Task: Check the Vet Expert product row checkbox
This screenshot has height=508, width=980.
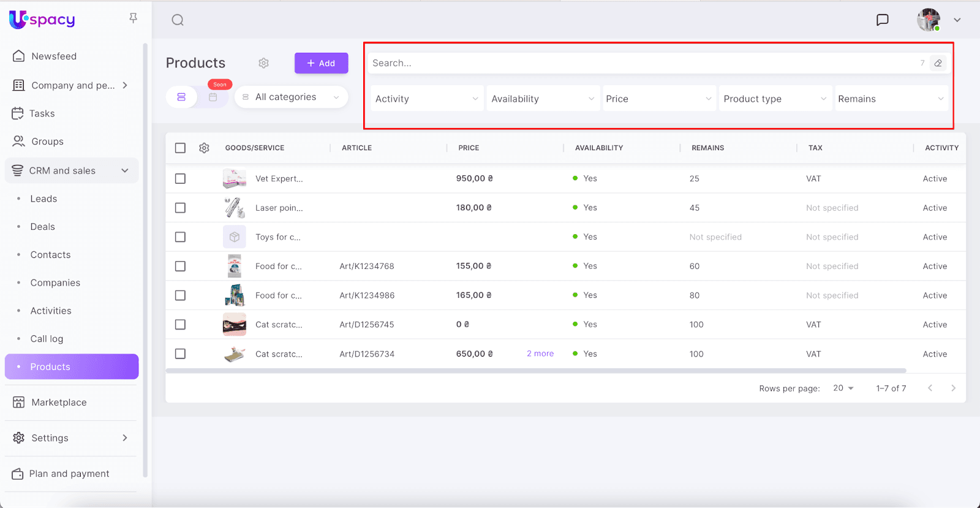Action: click(x=180, y=178)
